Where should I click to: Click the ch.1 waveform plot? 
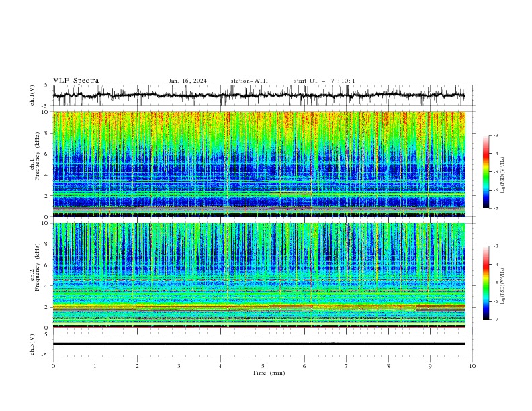tap(259, 95)
